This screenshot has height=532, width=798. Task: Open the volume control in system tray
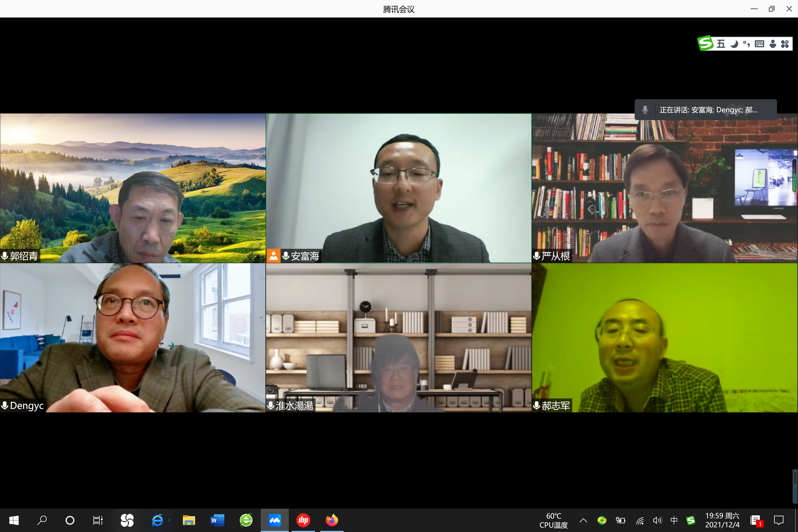click(657, 520)
